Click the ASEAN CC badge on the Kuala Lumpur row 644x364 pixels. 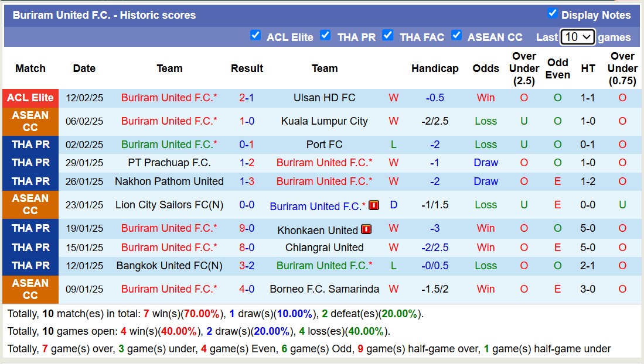tap(30, 121)
